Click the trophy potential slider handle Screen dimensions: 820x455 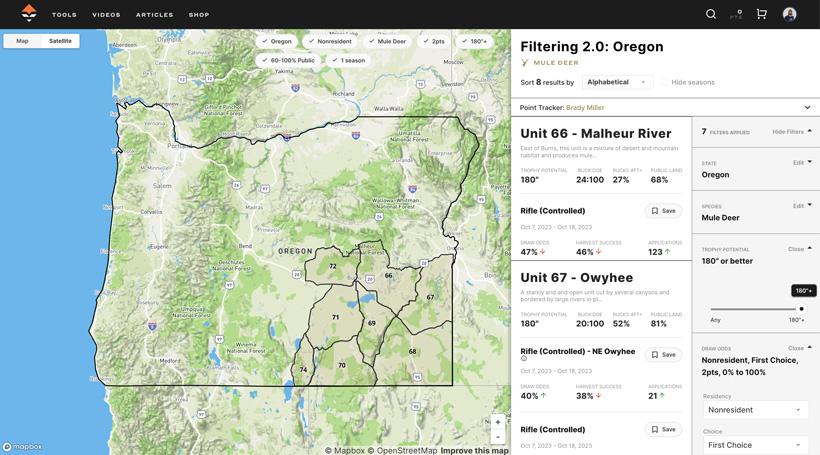click(x=801, y=309)
